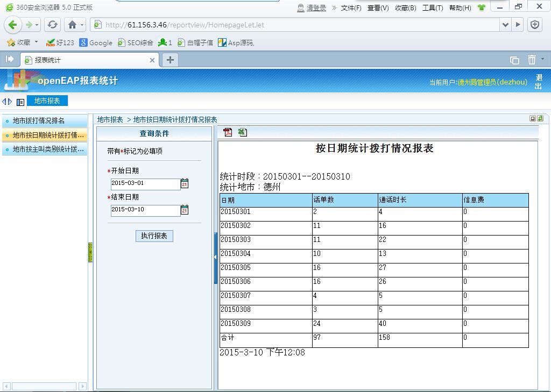Click the 通话时长 column header
The image size is (551, 392).
(420, 200)
